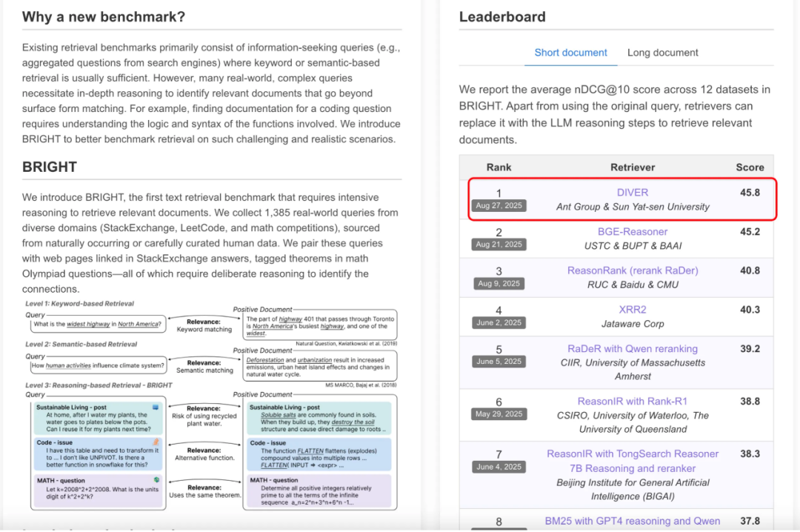Click the "BRIGHT" section heading
The width and height of the screenshot is (800, 532).
[x=50, y=167]
